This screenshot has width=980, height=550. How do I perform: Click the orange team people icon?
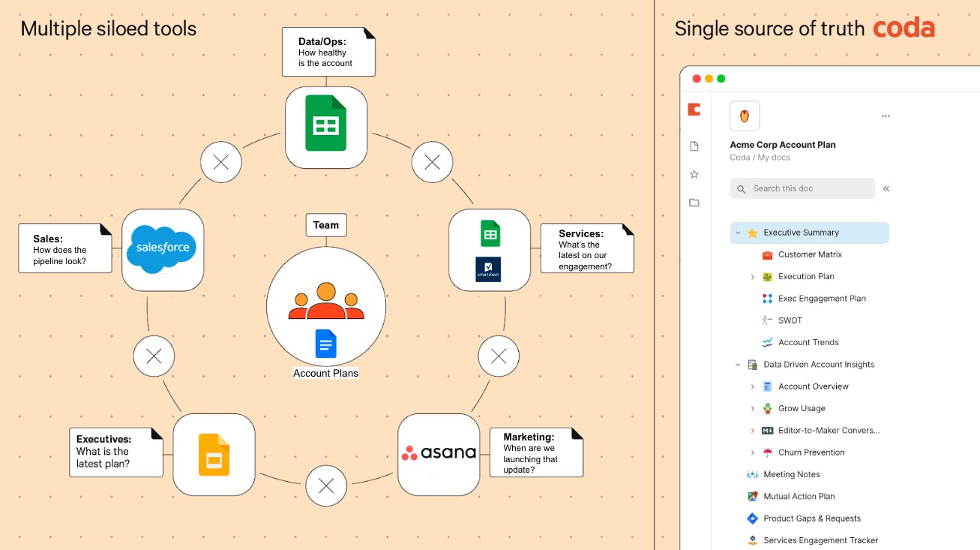click(326, 301)
